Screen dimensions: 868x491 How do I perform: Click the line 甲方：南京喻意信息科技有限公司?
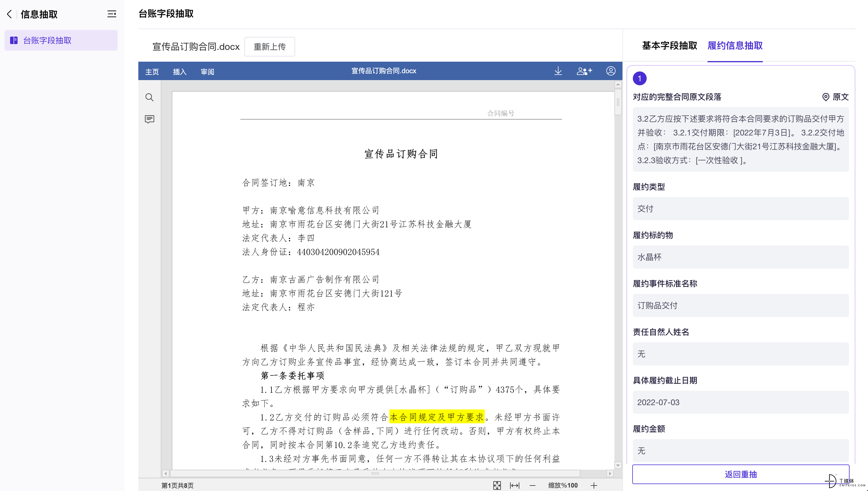[x=311, y=210]
